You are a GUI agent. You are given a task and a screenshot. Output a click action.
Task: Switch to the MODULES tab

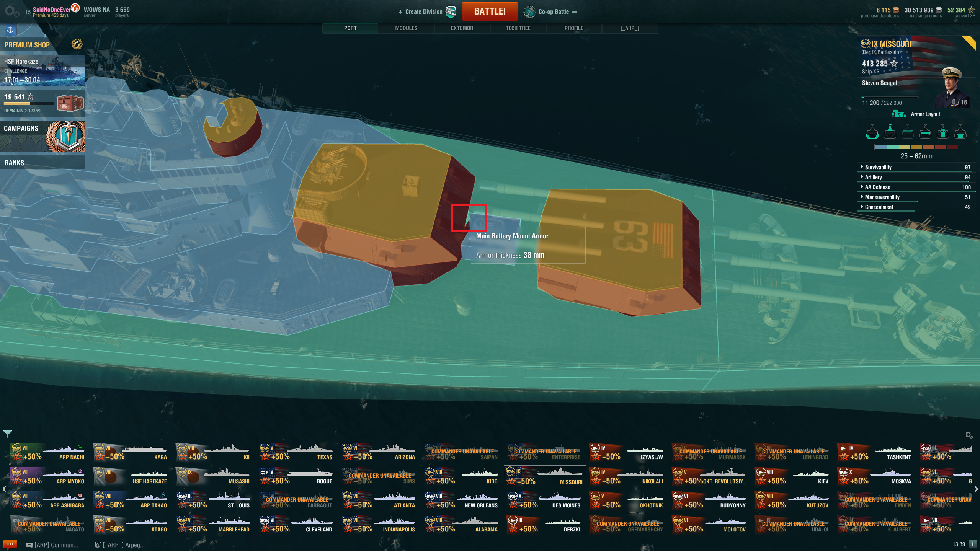click(x=406, y=28)
